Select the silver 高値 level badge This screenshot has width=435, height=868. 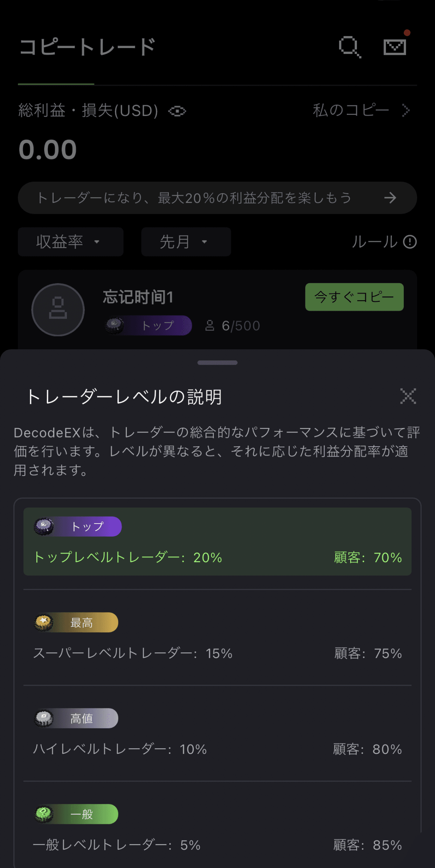(x=76, y=718)
